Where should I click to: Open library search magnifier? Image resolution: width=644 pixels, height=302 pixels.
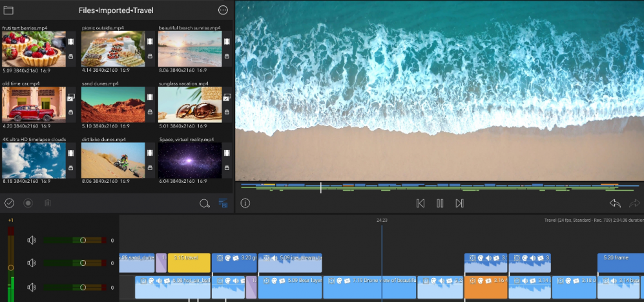[204, 204]
